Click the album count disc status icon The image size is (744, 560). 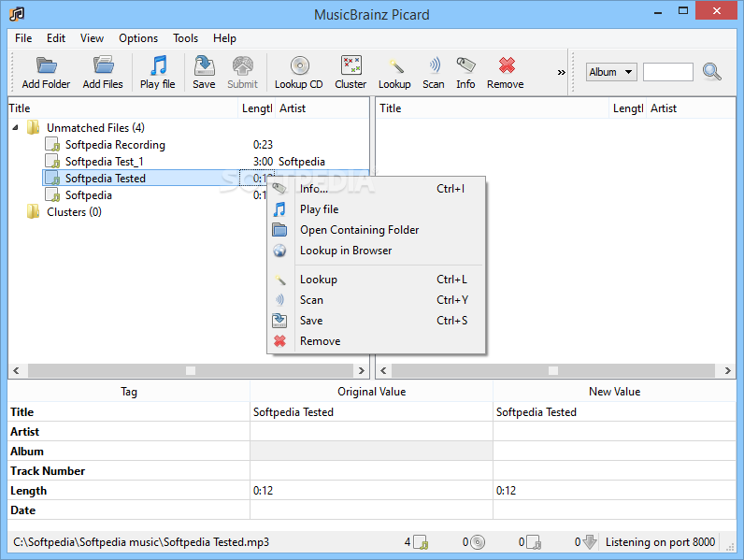pyautogui.click(x=478, y=542)
